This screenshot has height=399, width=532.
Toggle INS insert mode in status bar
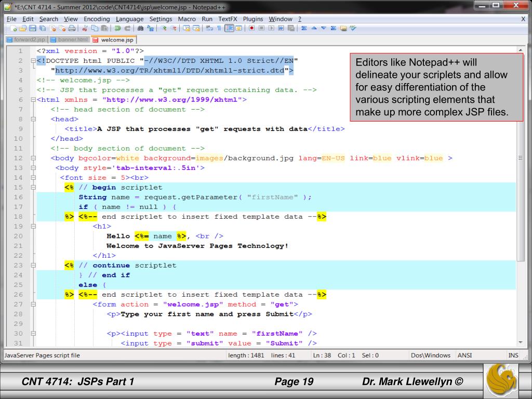513,355
